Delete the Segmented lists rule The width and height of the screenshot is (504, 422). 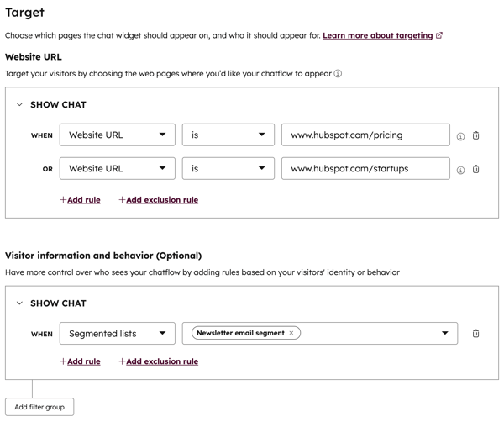coord(476,334)
